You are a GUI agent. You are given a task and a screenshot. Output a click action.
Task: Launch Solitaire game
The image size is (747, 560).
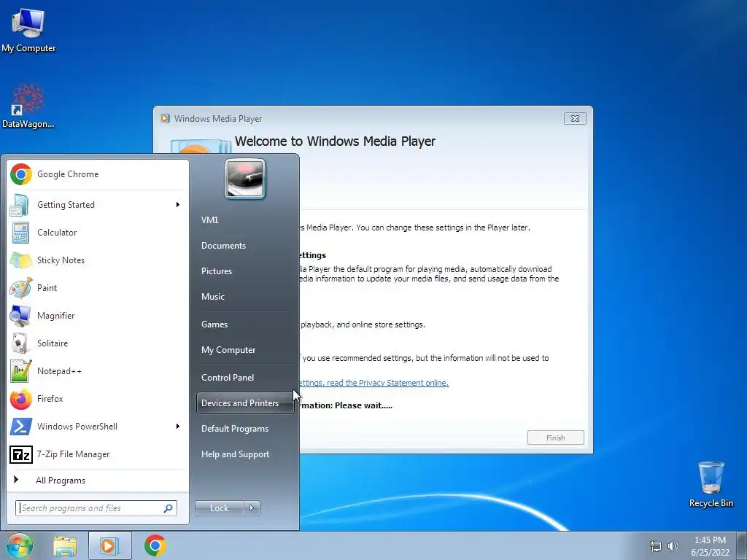(x=98, y=343)
